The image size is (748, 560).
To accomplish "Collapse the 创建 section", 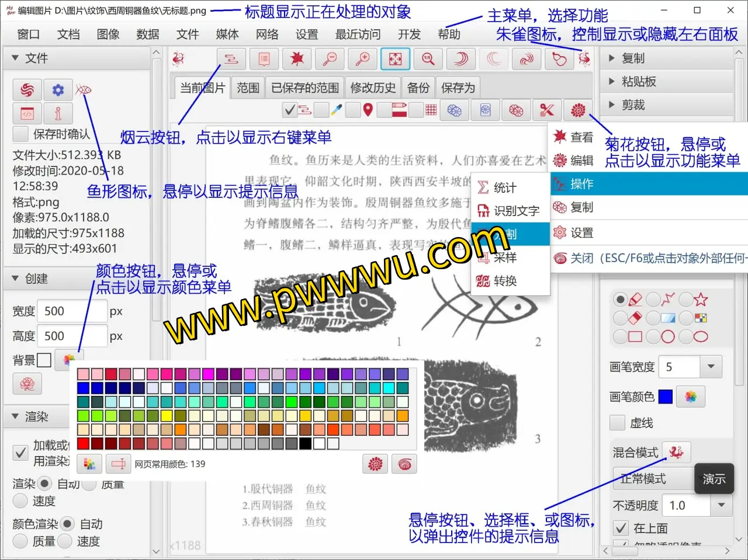I will (15, 279).
